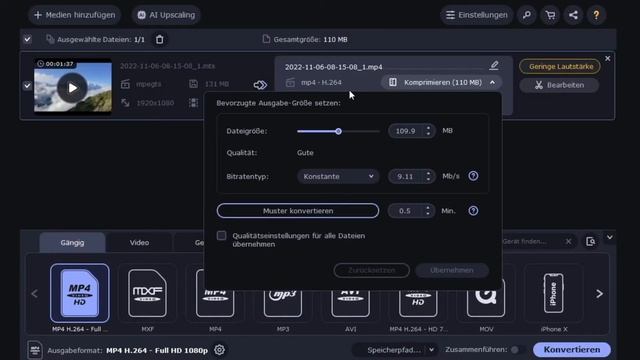Clear the Gerät finden search X

pyautogui.click(x=568, y=242)
